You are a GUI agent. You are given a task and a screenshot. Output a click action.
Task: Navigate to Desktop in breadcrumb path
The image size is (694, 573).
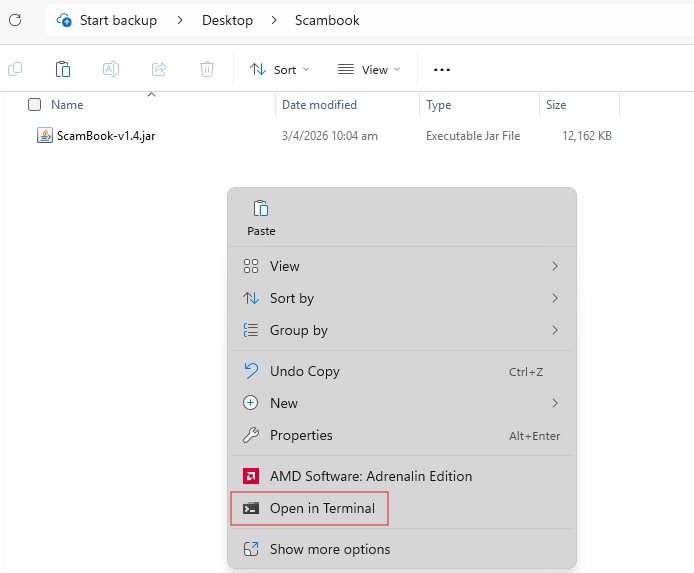point(229,20)
